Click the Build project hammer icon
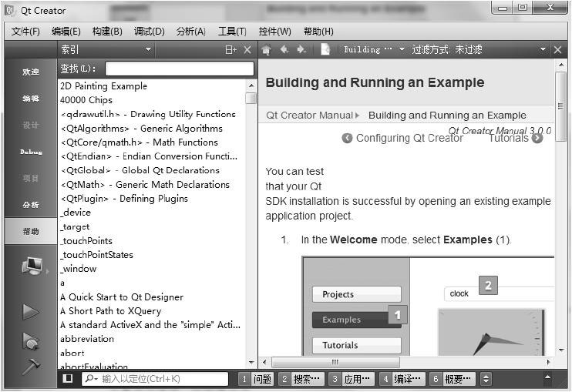This screenshot has height=392, width=572. tap(31, 366)
